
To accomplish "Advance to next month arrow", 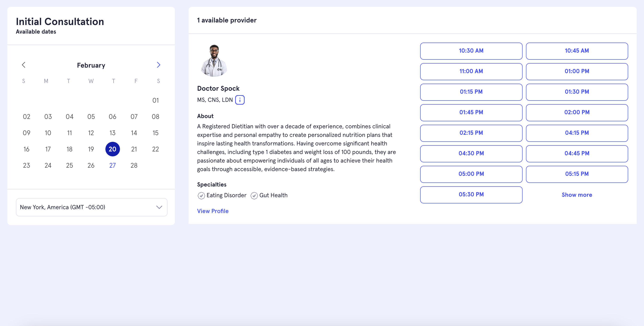I will pyautogui.click(x=158, y=65).
